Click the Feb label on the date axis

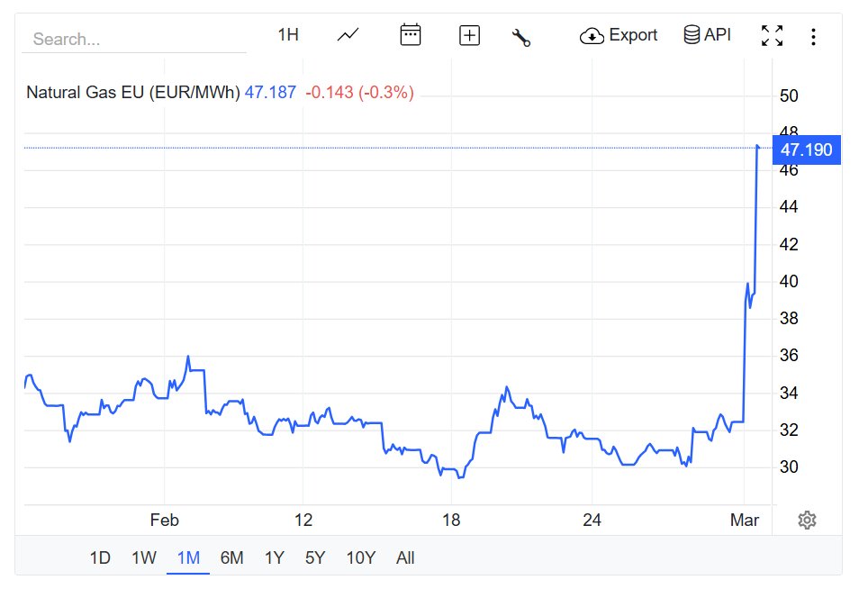pyautogui.click(x=165, y=521)
